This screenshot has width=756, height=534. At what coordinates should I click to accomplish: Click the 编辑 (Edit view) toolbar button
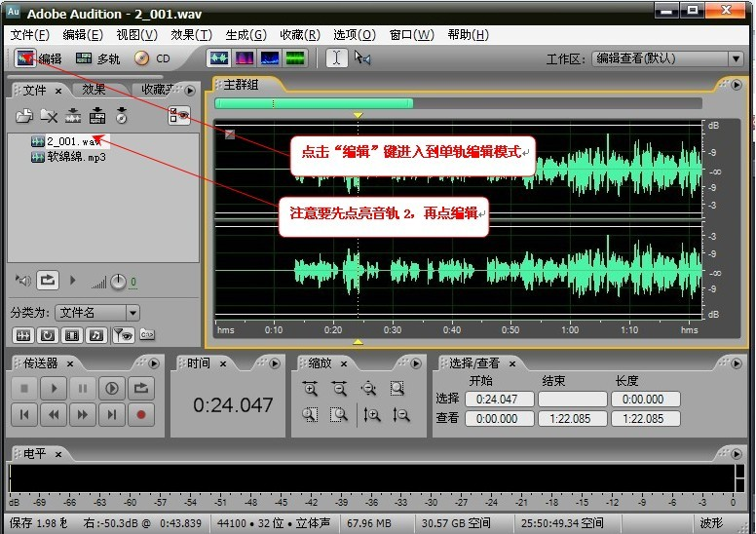coord(39,58)
